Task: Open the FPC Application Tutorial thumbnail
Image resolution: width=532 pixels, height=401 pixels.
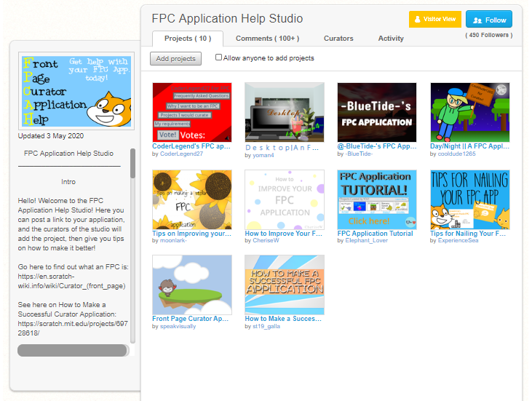Action: [377, 199]
